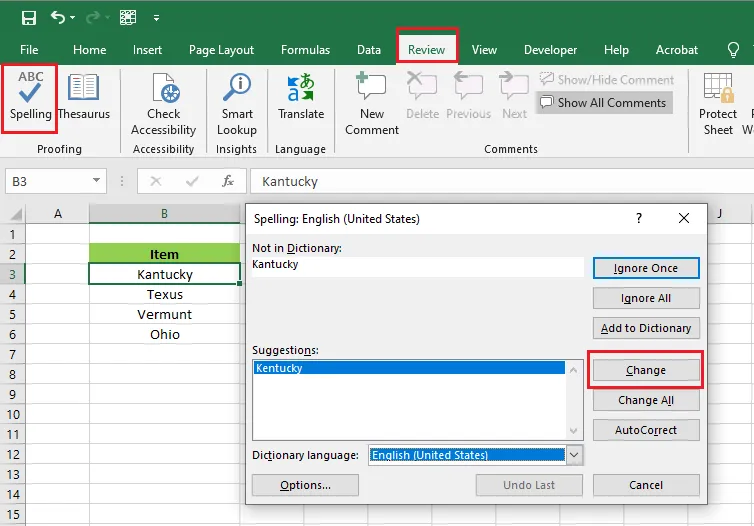Image resolution: width=754 pixels, height=526 pixels.
Task: Click the Cancel X icon in formula bar
Action: (x=156, y=181)
